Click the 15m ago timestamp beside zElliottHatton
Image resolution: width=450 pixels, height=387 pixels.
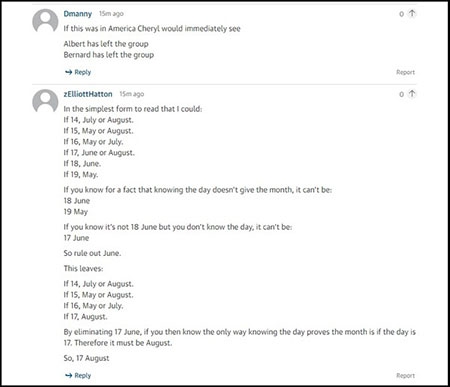tap(132, 94)
